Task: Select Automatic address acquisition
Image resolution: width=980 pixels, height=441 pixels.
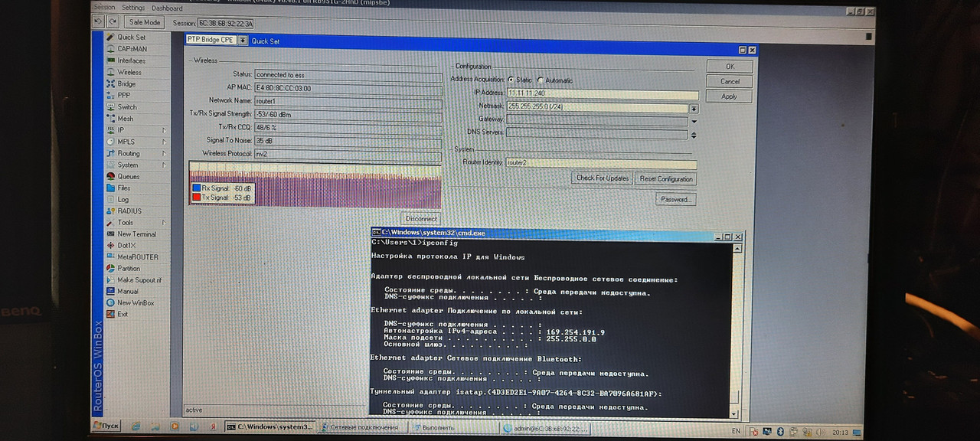Action: pyautogui.click(x=541, y=80)
